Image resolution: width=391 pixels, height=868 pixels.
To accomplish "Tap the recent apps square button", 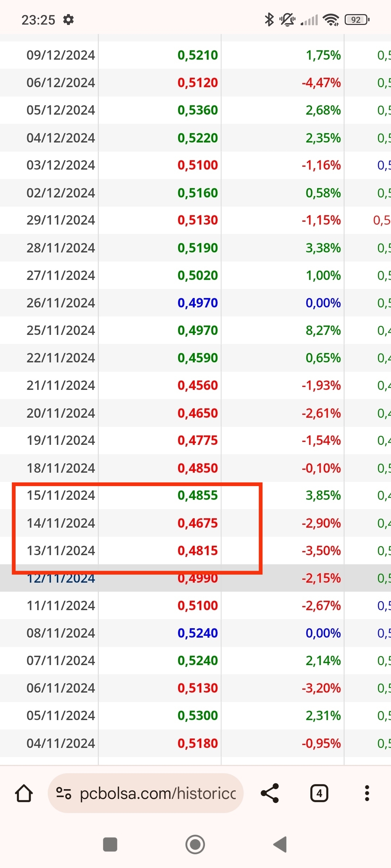I will [x=110, y=844].
